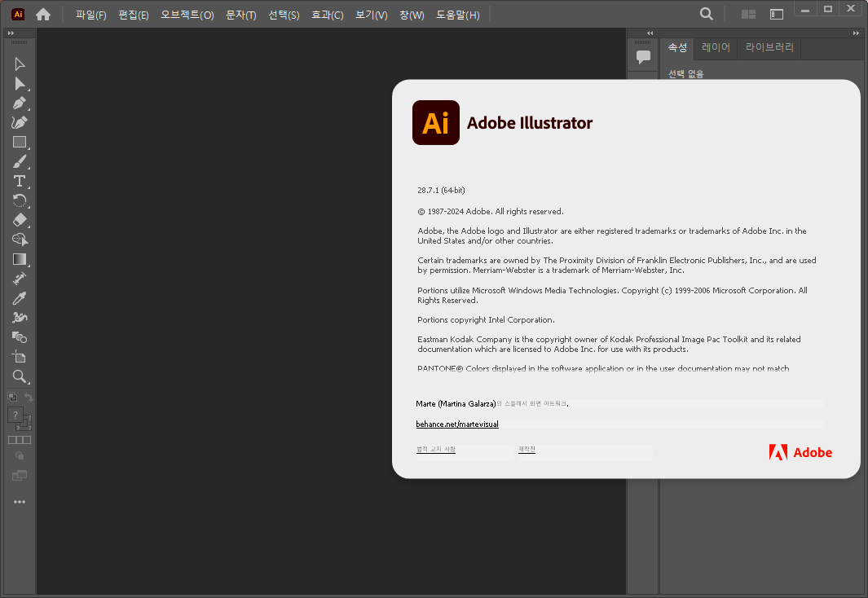
Task: Reset to default fill and stroke
Action: click(11, 397)
